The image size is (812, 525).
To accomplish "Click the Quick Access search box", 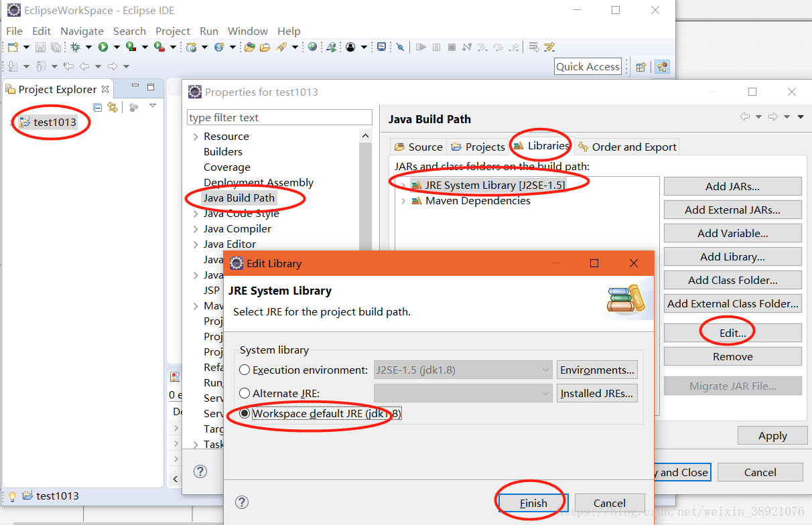I will point(588,66).
